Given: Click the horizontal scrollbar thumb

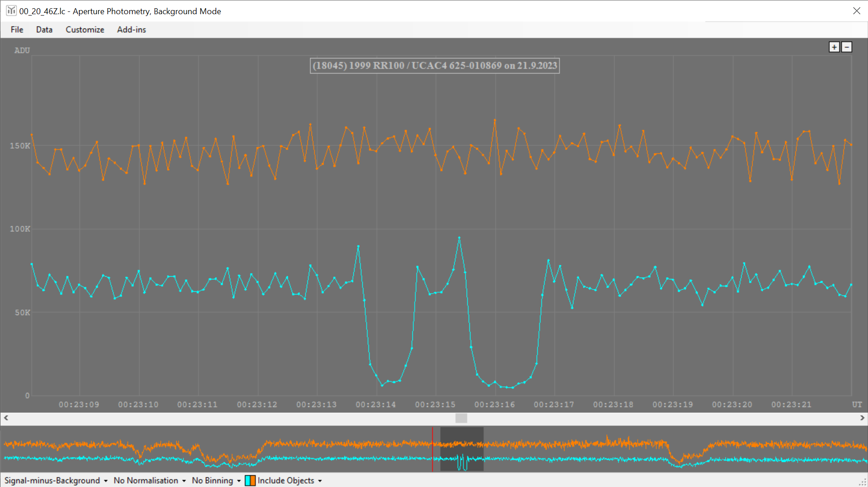Looking at the screenshot, I should point(461,418).
